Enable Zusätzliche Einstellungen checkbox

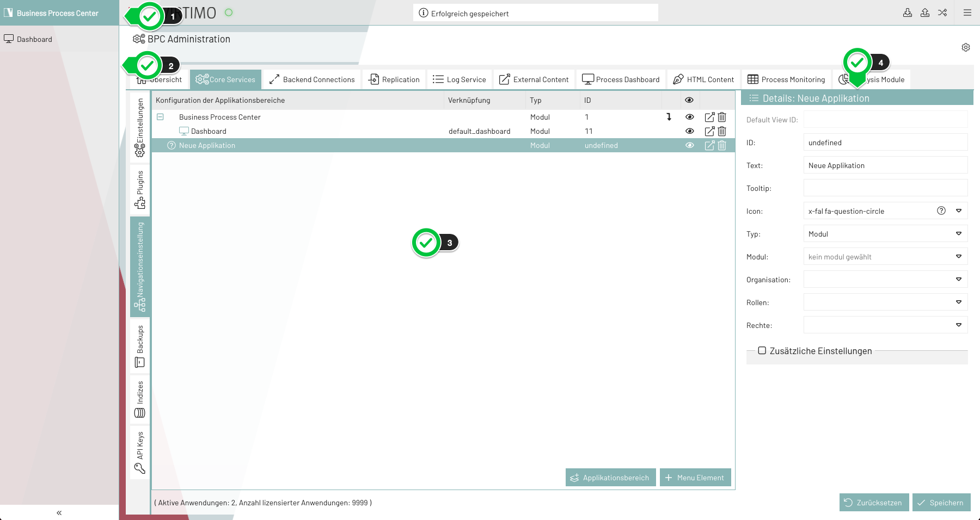click(x=762, y=351)
